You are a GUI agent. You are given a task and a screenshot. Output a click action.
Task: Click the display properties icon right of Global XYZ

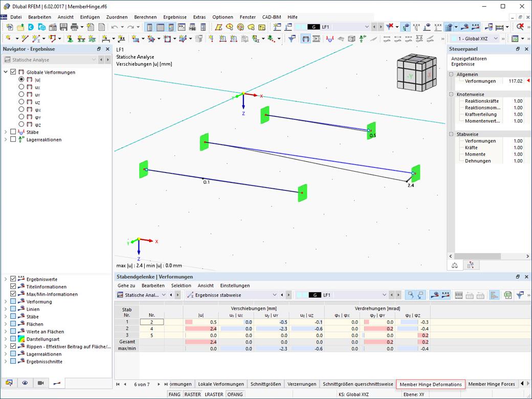tap(515, 39)
